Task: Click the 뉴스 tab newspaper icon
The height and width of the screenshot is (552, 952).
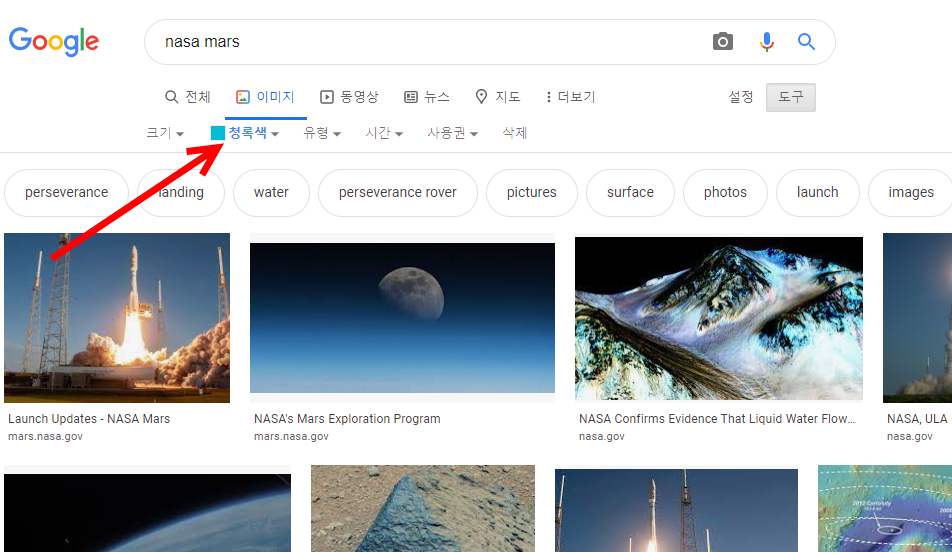Action: (x=411, y=97)
